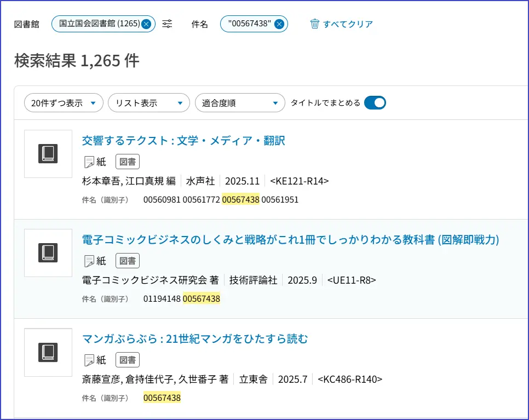Remove the "00567438" subject filter chip
This screenshot has width=529, height=420.
coord(279,24)
